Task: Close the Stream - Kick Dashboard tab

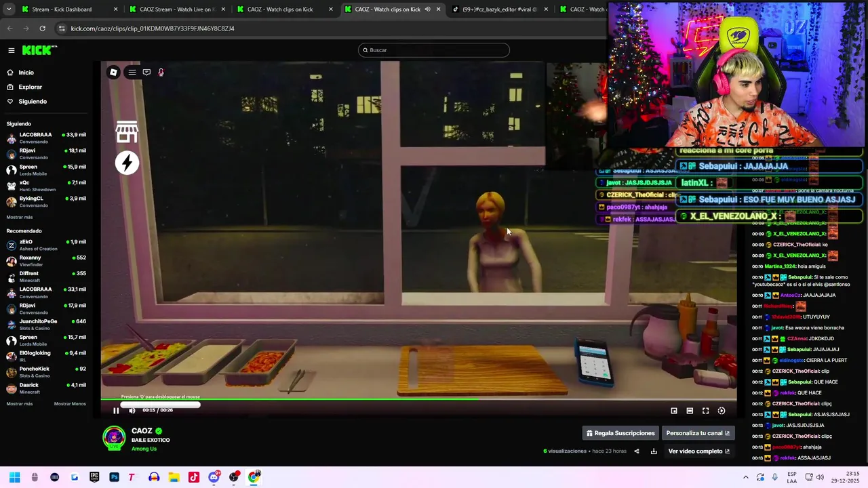Action: 115,9
